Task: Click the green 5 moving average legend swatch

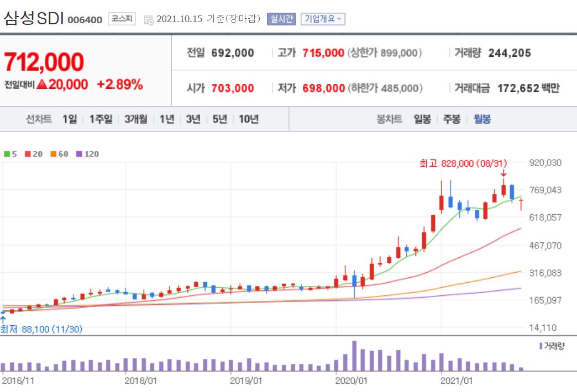Action: tap(7, 154)
